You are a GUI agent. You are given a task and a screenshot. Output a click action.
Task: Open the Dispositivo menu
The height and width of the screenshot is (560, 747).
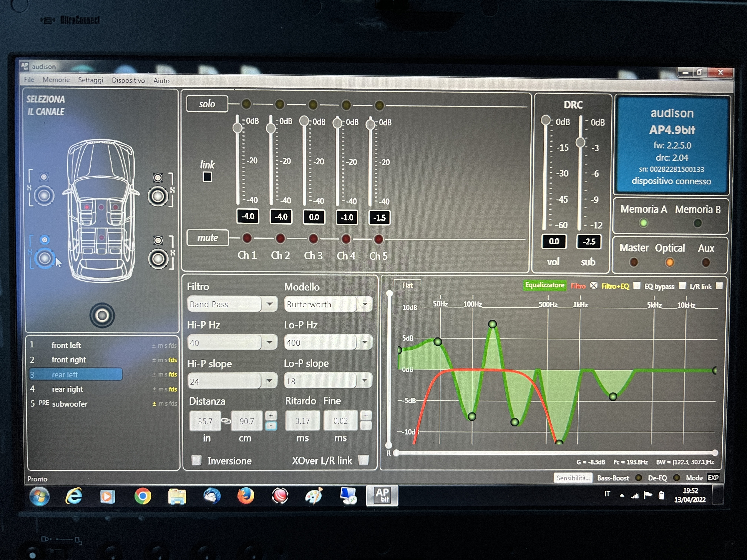point(128,80)
